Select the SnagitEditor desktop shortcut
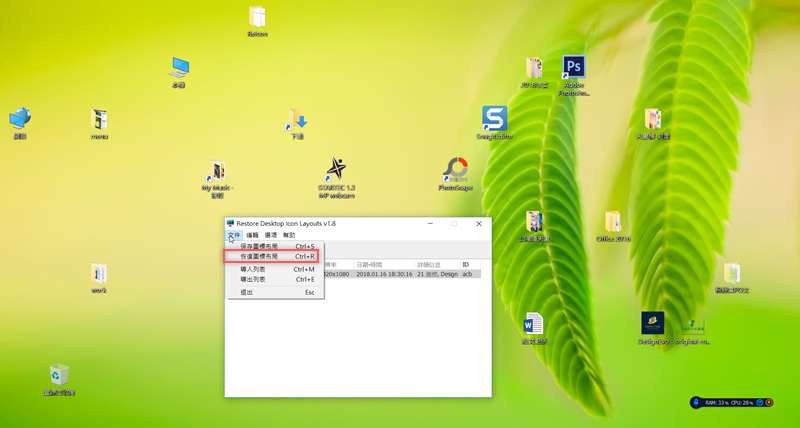The height and width of the screenshot is (428, 800). (x=494, y=123)
